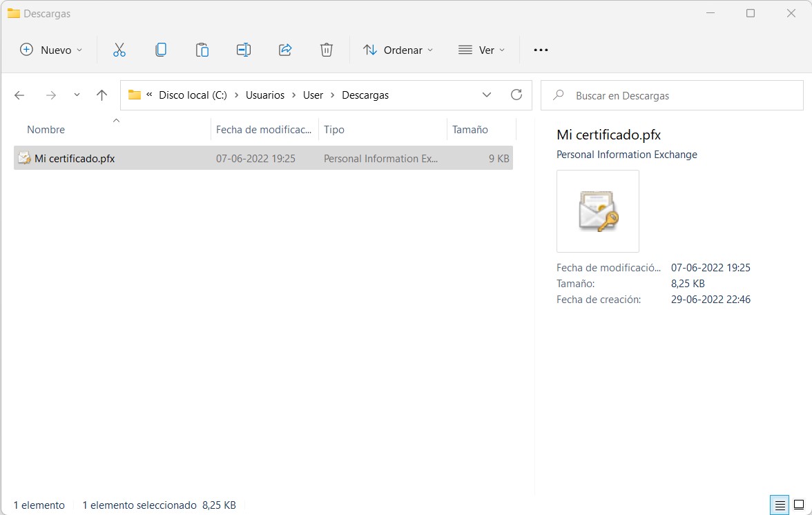
Task: Maximize the Descargas window
Action: click(751, 13)
